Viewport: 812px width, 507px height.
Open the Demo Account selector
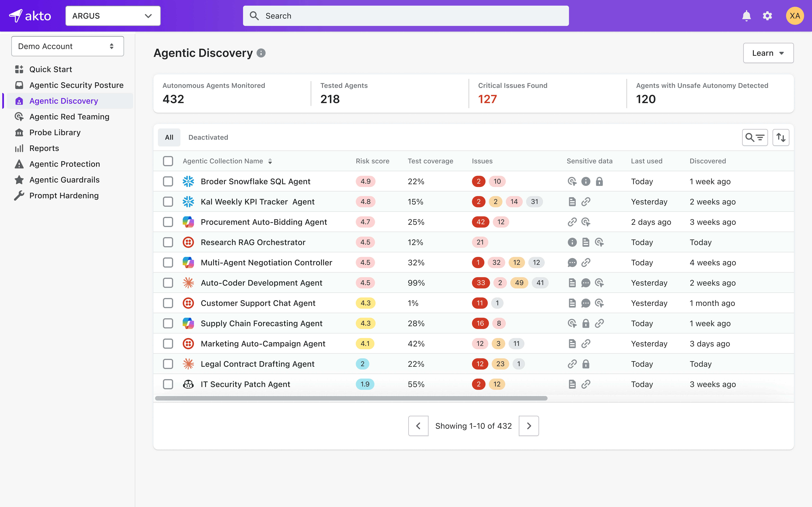pyautogui.click(x=67, y=46)
